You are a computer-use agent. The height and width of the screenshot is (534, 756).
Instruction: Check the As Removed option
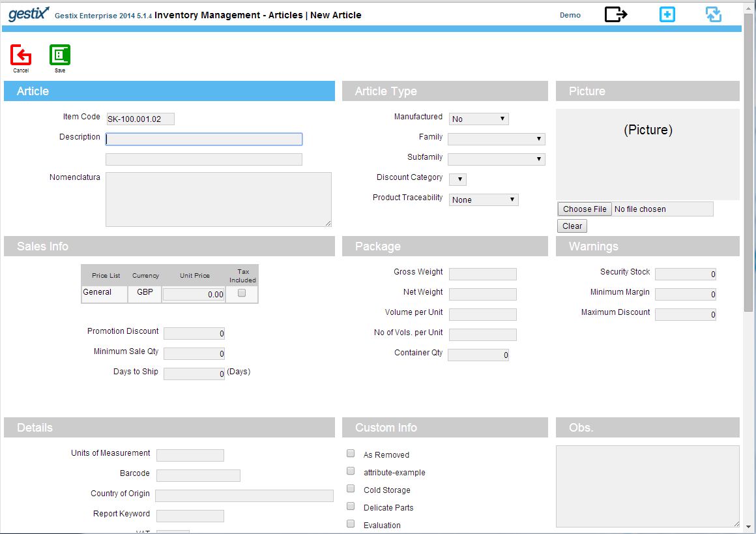(x=351, y=453)
